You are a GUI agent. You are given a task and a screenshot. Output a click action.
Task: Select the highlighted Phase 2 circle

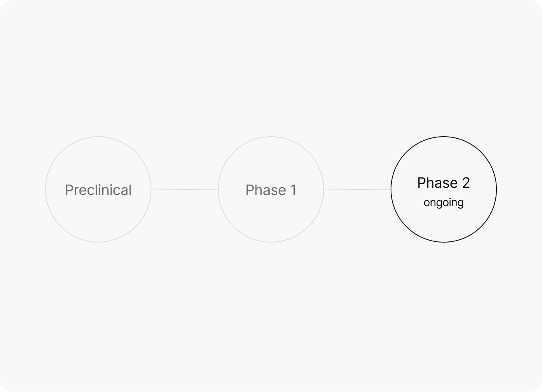coord(443,224)
